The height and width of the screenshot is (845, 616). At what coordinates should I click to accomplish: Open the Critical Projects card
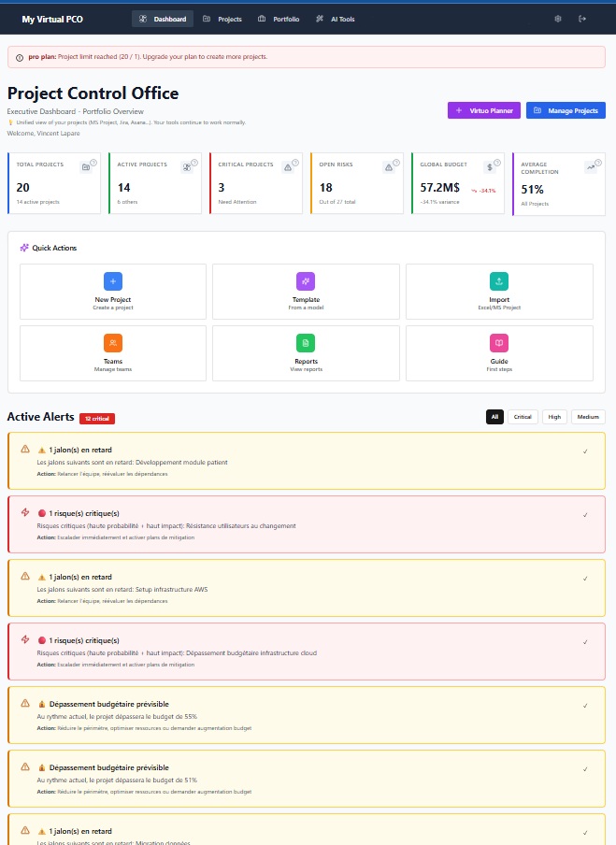point(256,183)
